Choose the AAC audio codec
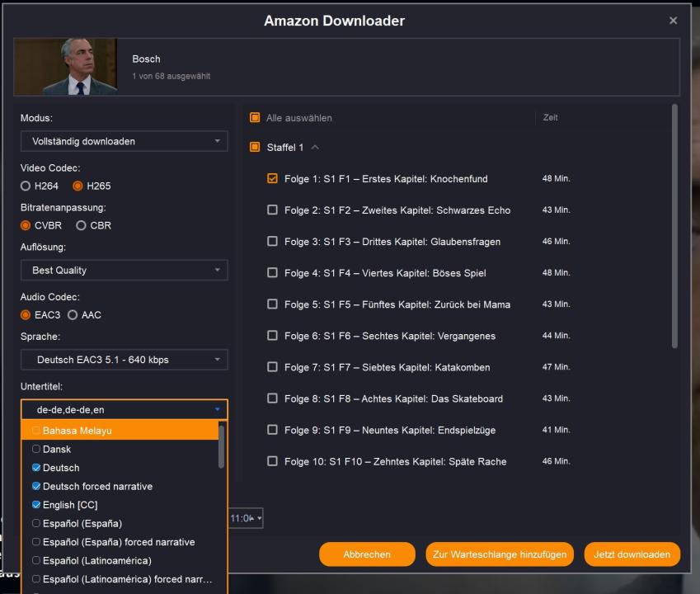The image size is (700, 594). pos(73,314)
